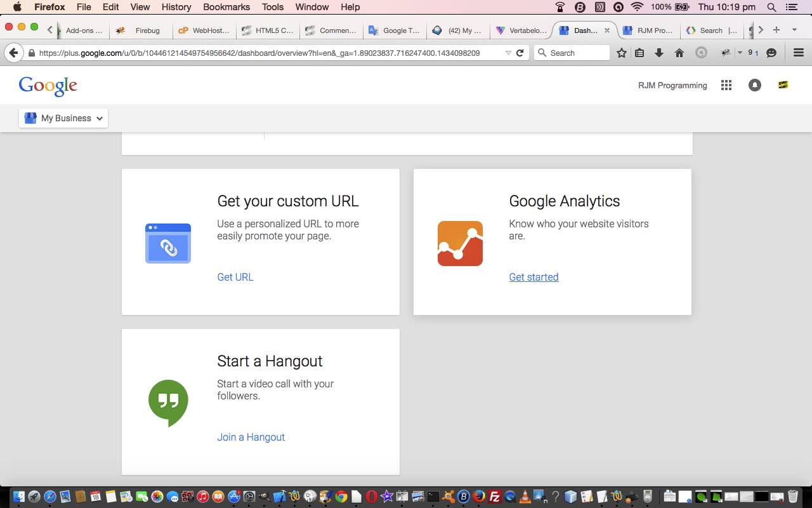
Task: Open Wi-Fi status menu
Action: coord(637,7)
